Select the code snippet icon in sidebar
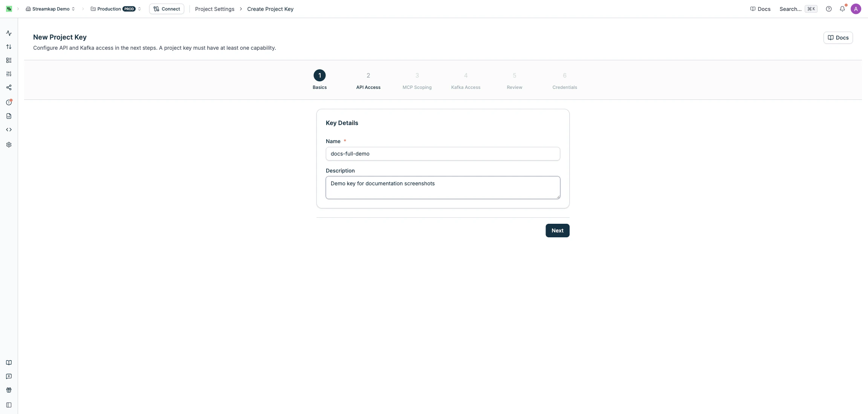 9,129
